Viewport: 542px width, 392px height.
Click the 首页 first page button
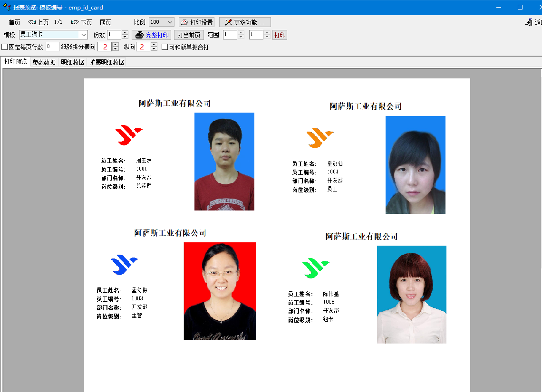(14, 22)
